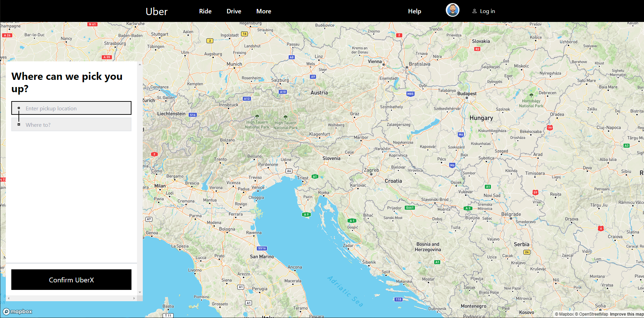
Task: Click the Uber logo
Action: [x=156, y=11]
